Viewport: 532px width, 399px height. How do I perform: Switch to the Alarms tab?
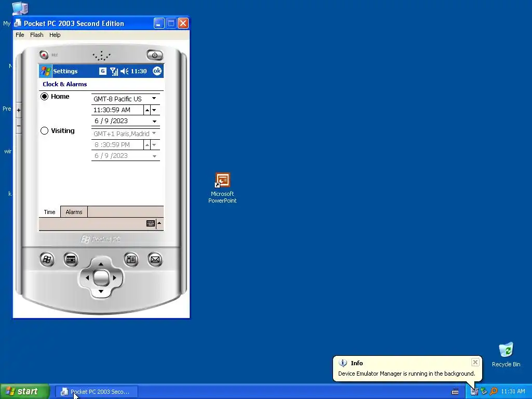(x=74, y=212)
